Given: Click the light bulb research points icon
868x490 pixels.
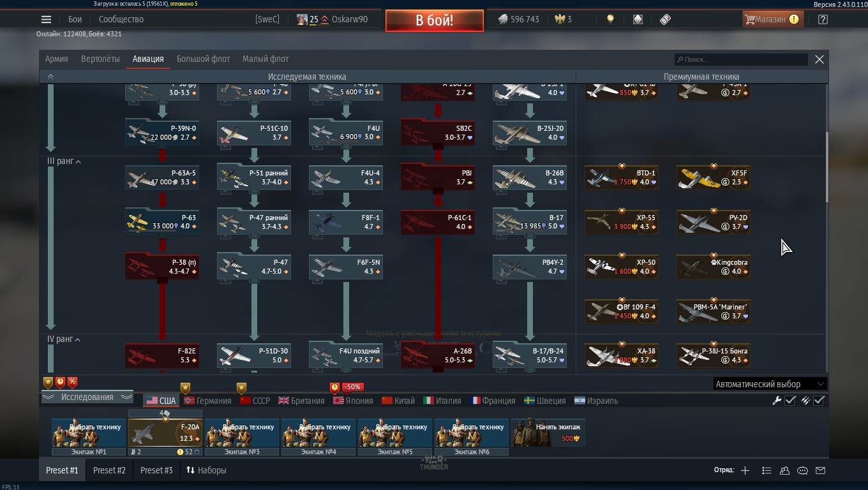Looking at the screenshot, I should click(x=610, y=19).
